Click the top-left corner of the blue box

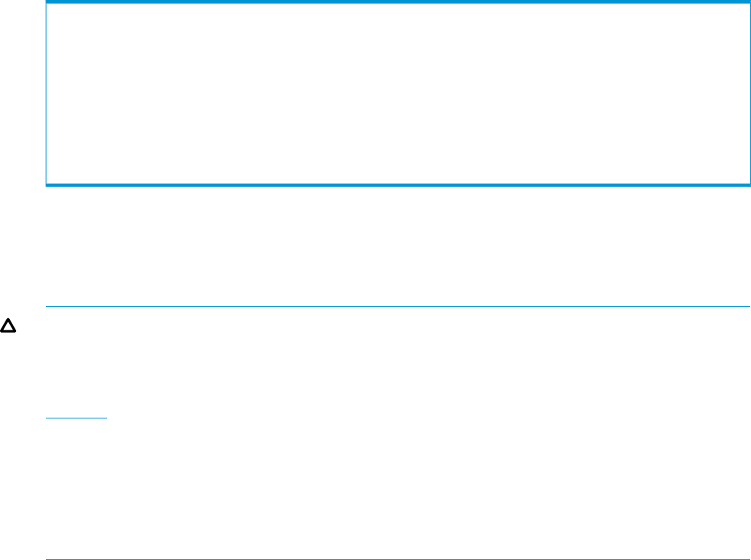47,2
